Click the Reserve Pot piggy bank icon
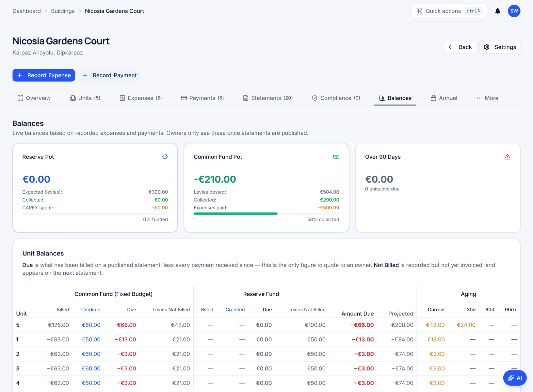The image size is (533, 392). coord(165,157)
